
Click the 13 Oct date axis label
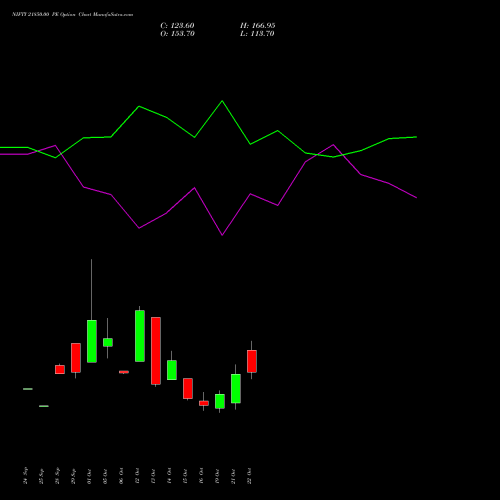(154, 476)
